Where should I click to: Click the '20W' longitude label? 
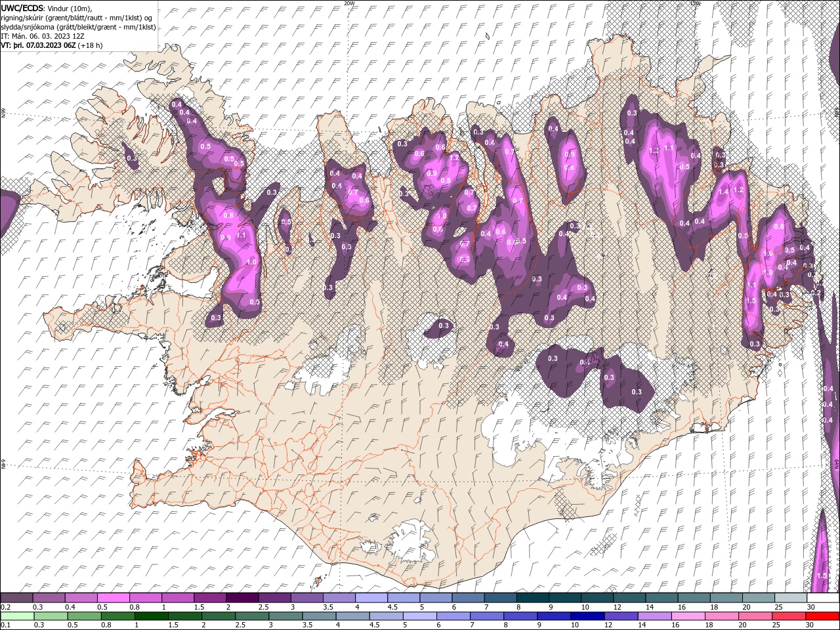point(349,3)
